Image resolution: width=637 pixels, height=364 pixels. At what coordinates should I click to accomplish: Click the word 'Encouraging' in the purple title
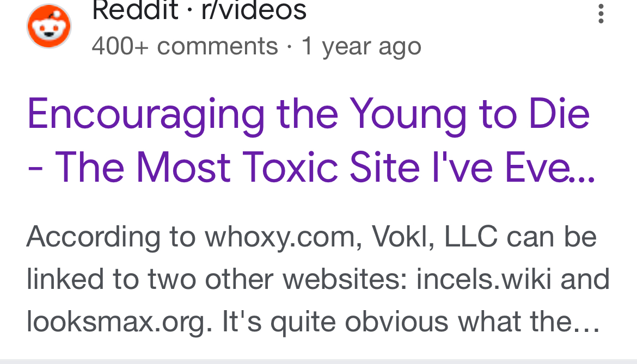pos(145,114)
